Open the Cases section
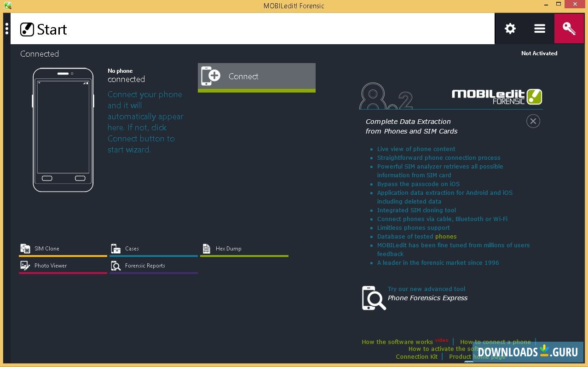Screen dimensions: 588x367 [154, 250]
